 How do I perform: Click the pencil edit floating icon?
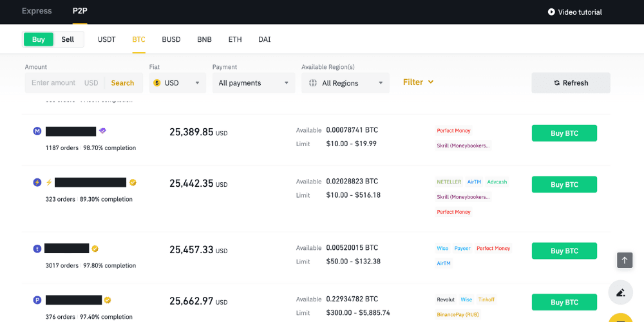coord(621,292)
